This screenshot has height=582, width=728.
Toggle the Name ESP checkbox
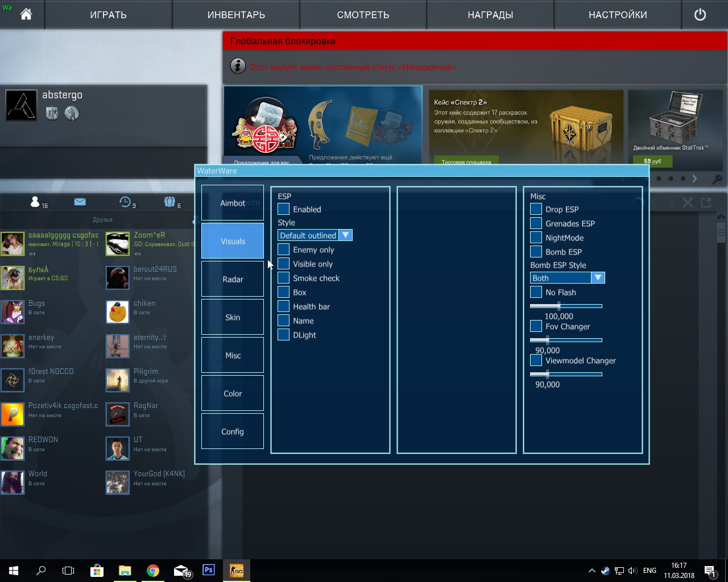pyautogui.click(x=283, y=321)
